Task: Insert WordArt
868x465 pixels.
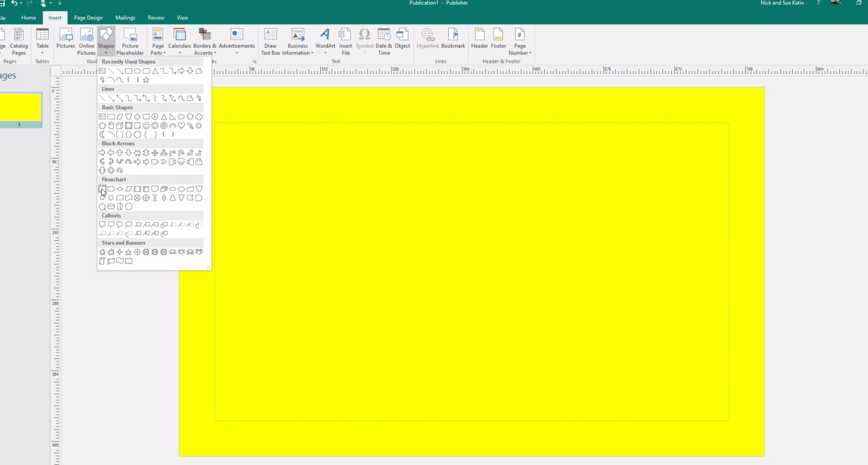Action: pyautogui.click(x=325, y=41)
